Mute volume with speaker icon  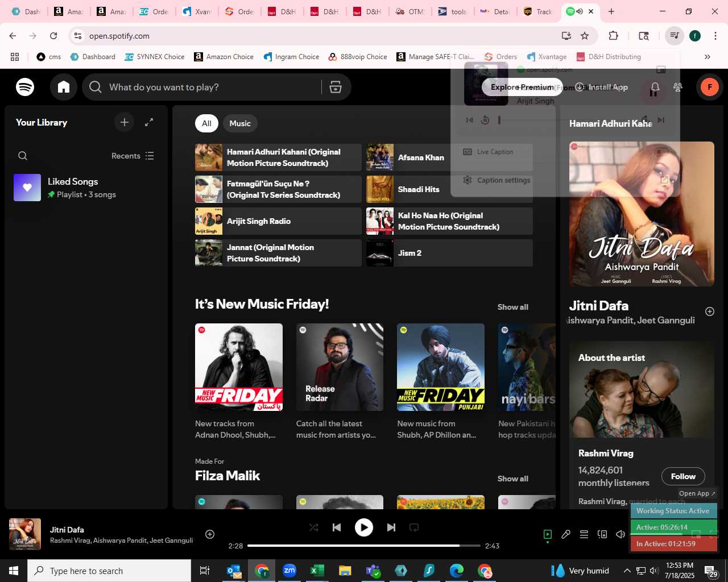(621, 534)
